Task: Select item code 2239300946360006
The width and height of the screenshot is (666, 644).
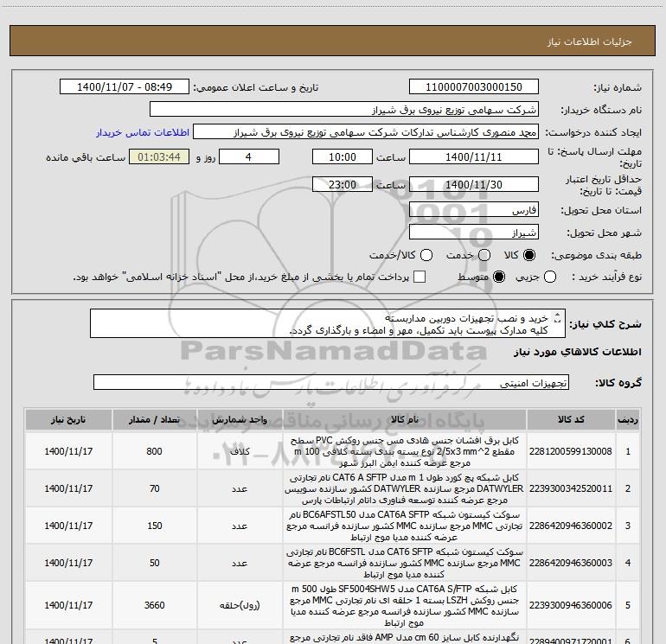Action: coord(571,605)
